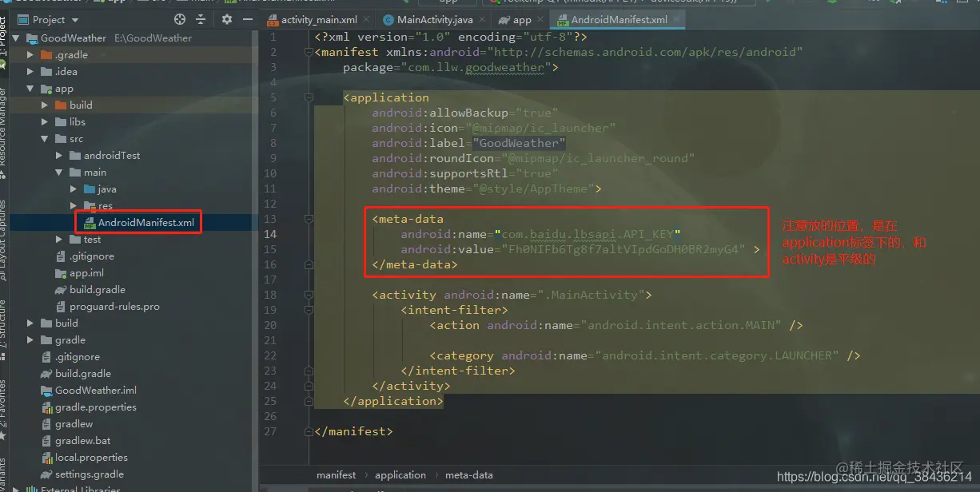
Task: Click the res folder icon
Action: [90, 206]
